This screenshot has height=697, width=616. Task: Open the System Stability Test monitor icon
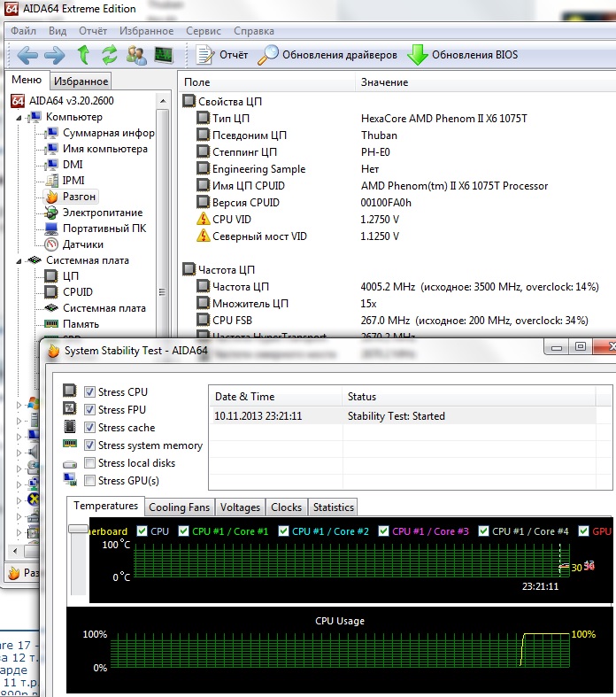pos(164,55)
